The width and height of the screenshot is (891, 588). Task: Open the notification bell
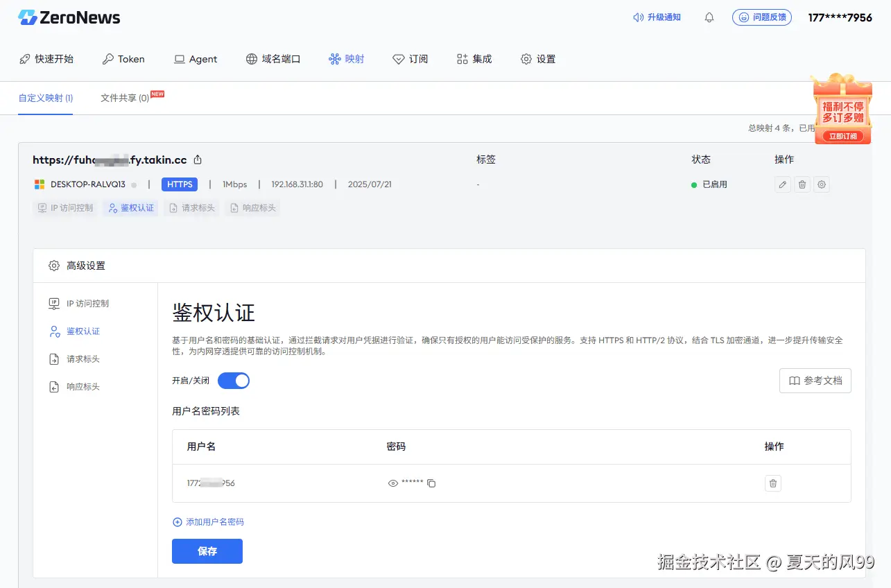click(x=709, y=17)
